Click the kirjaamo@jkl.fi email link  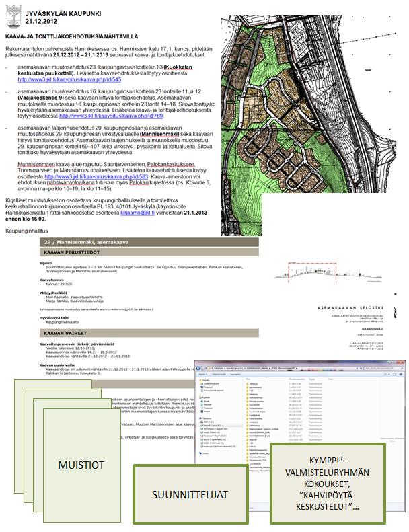[x=137, y=213]
